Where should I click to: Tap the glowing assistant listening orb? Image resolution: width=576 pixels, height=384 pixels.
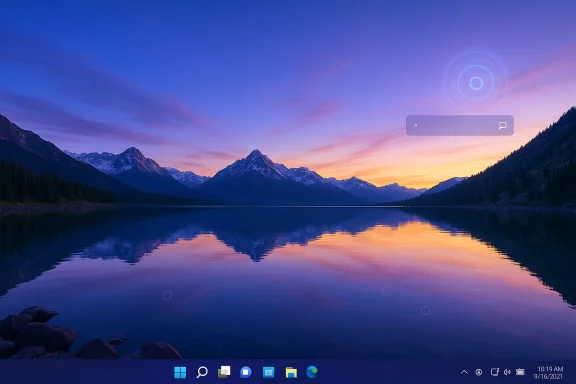click(x=476, y=83)
